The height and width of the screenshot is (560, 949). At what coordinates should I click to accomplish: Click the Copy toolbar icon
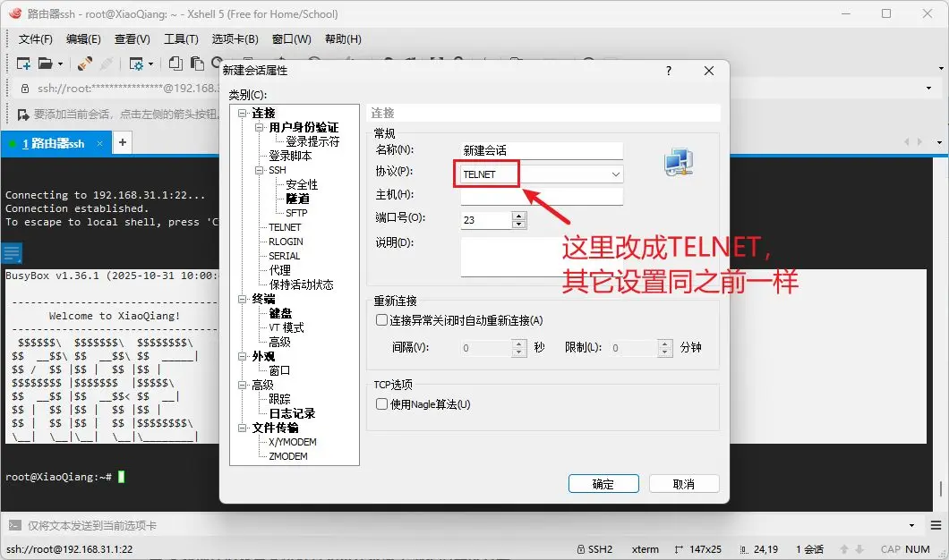(x=176, y=63)
